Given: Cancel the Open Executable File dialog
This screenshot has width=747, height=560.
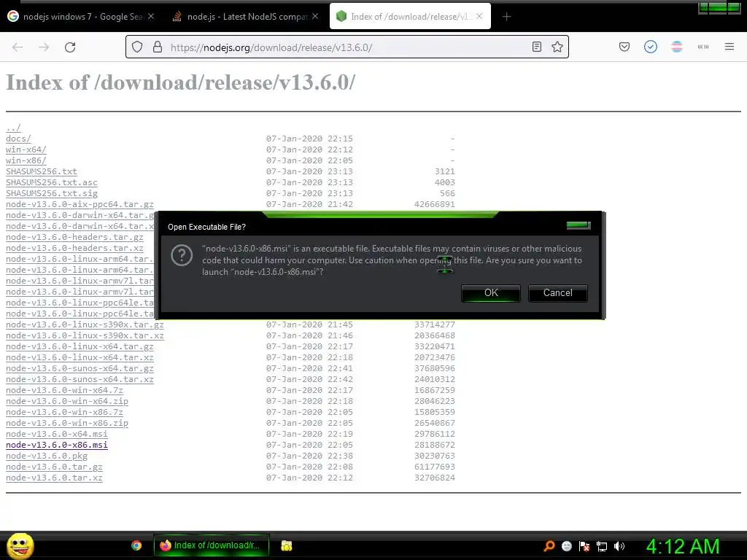Looking at the screenshot, I should click(x=558, y=293).
